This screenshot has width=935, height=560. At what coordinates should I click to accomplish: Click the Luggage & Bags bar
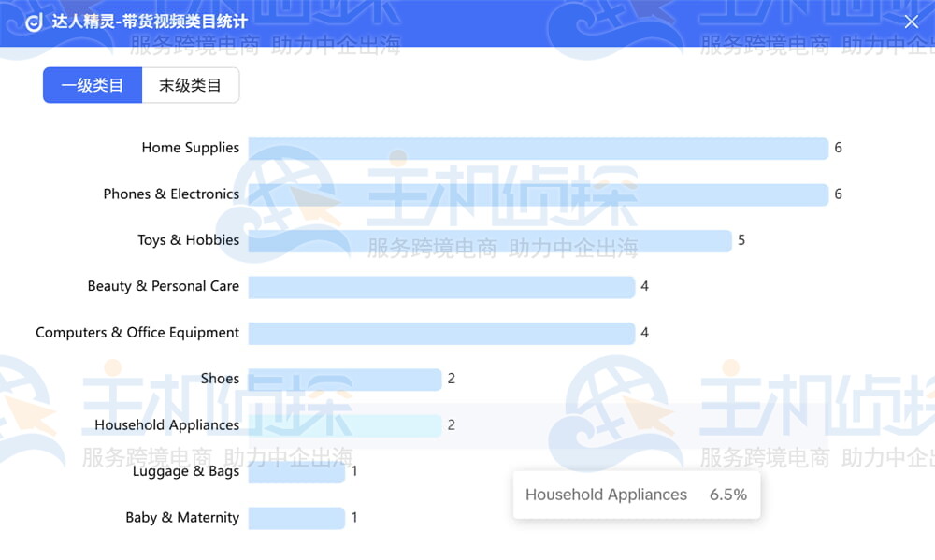click(x=295, y=471)
